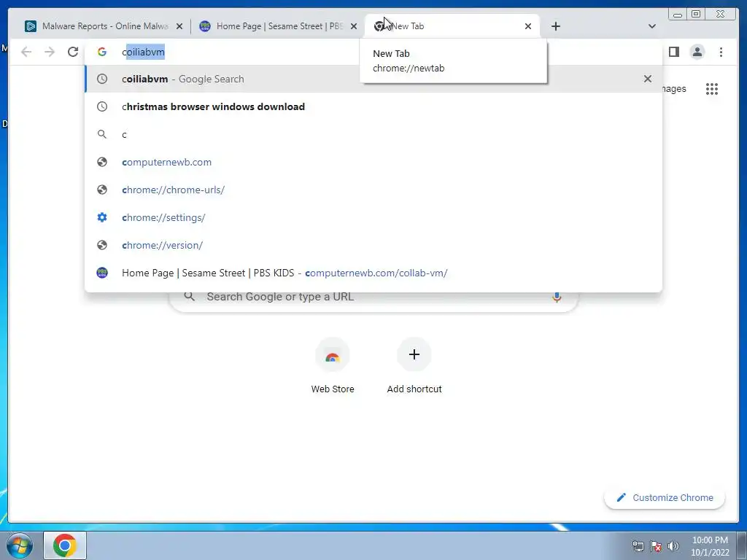Click the globe icon beside chrome://chrome-urls/
747x560 pixels.
pos(102,190)
